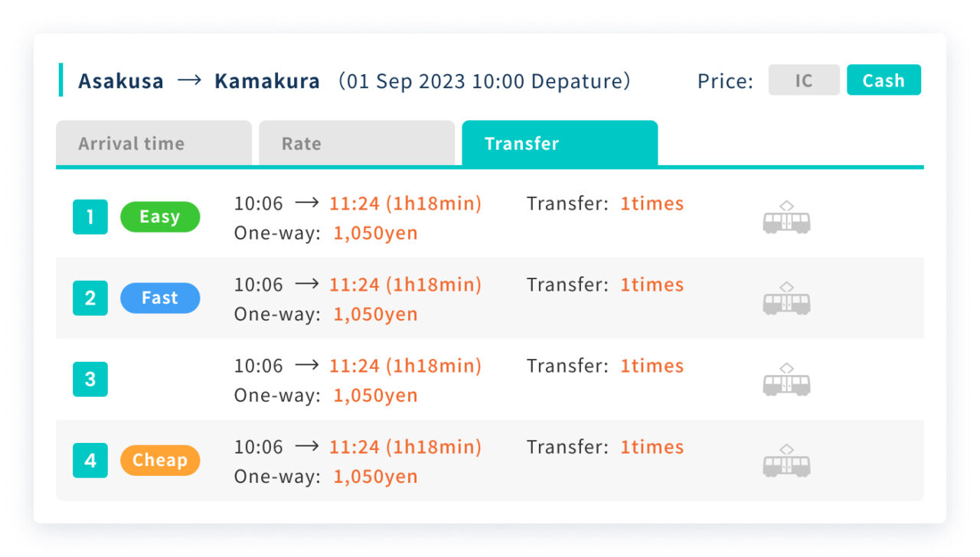
Task: Click the blue Fast label
Action: pyautogui.click(x=160, y=298)
